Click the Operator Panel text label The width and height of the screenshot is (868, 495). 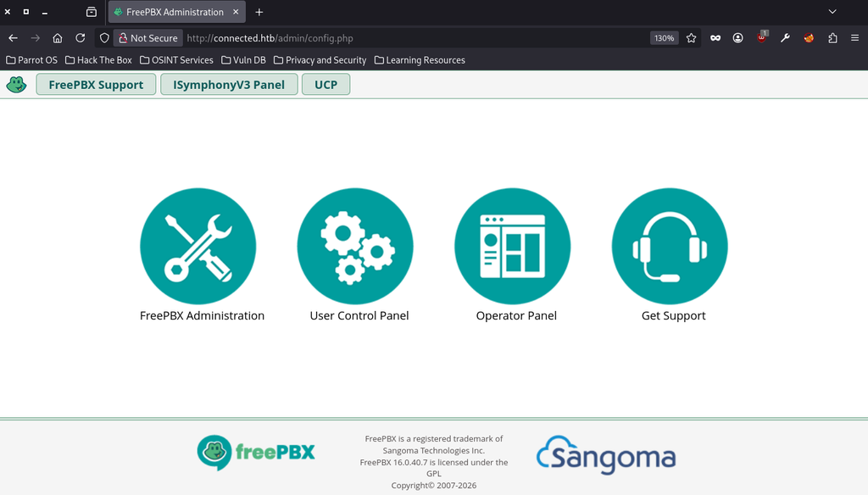(x=516, y=315)
